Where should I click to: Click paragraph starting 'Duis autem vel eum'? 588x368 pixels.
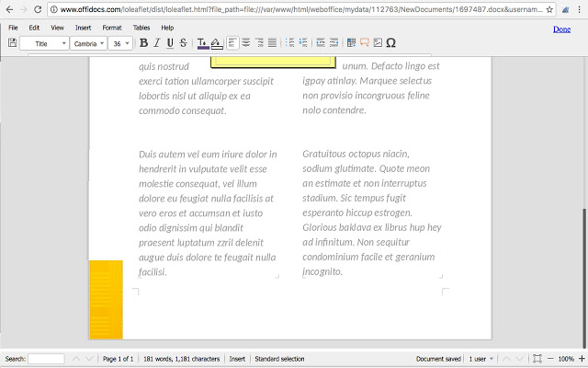209,213
